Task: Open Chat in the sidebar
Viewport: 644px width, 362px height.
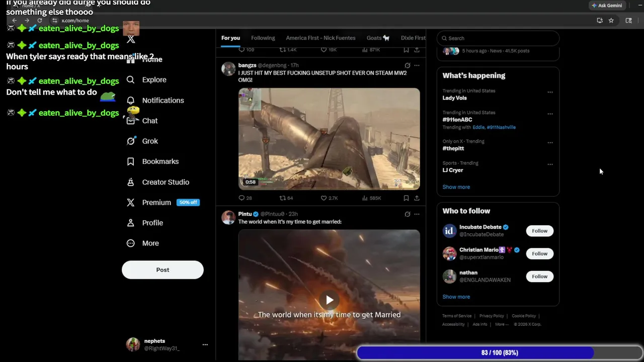Action: pyautogui.click(x=142, y=121)
